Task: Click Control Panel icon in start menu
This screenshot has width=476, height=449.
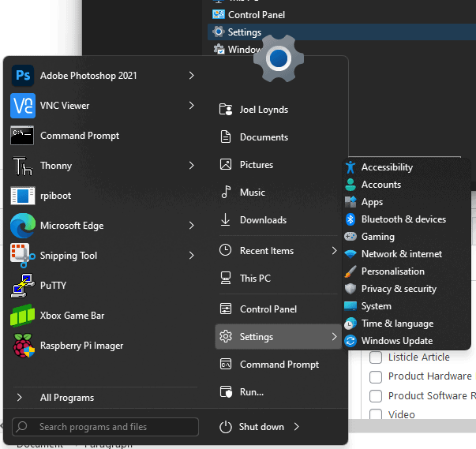Action: (226, 309)
